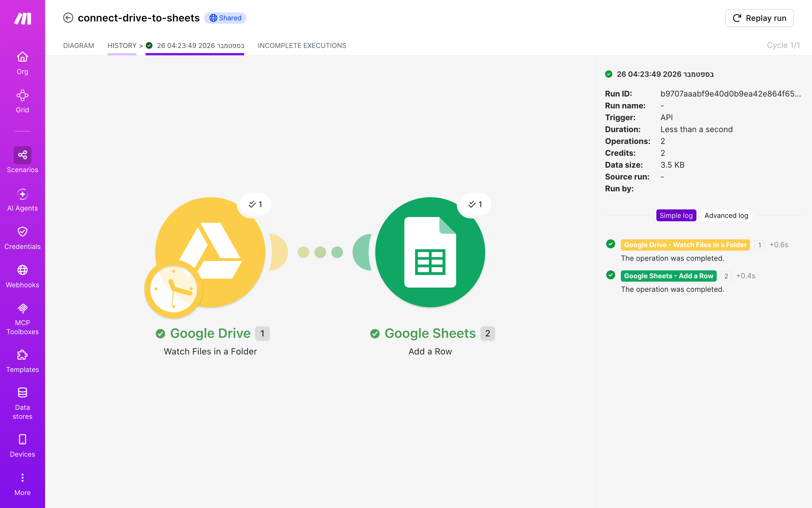Click the Google Sheets module title
Screen dimensions: 812x508
click(x=430, y=333)
